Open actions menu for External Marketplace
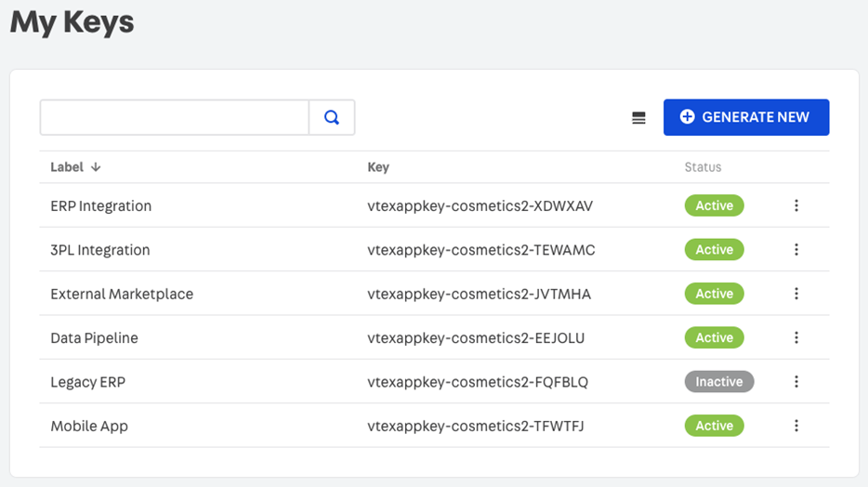Image resolution: width=868 pixels, height=487 pixels. [x=796, y=294]
